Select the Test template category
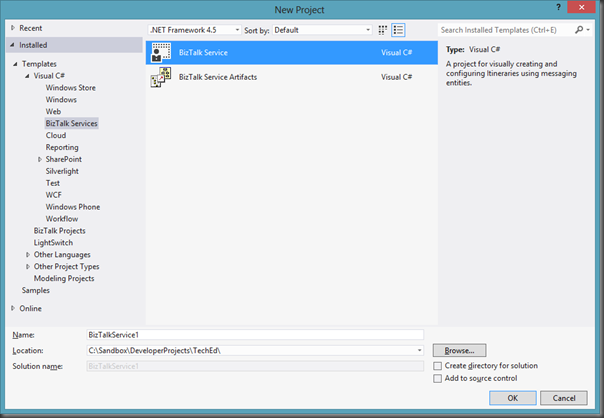The image size is (604, 418). click(x=53, y=183)
